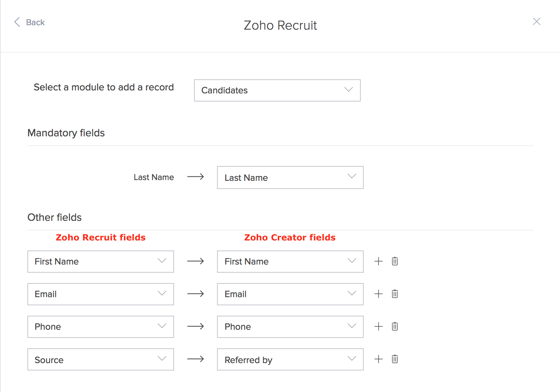This screenshot has height=392, width=560.
Task: Open the Zoho Recruit First Name dropdown
Action: (101, 262)
